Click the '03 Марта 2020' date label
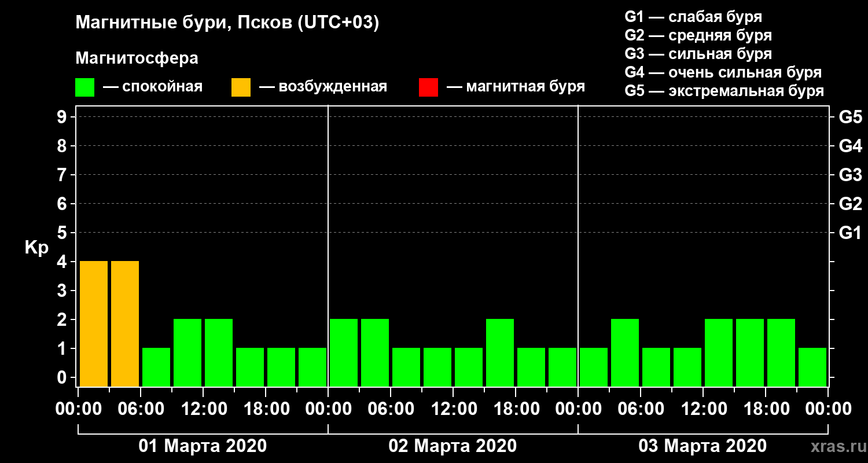Image resolution: width=868 pixels, height=463 pixels. (703, 446)
